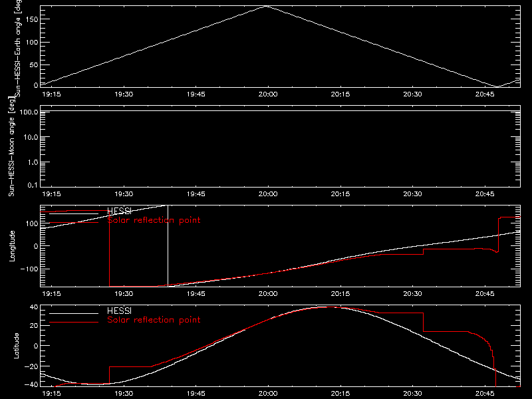Click red legend line sample in Latitude plot
Viewport: 532px width, 399px height.
click(74, 323)
